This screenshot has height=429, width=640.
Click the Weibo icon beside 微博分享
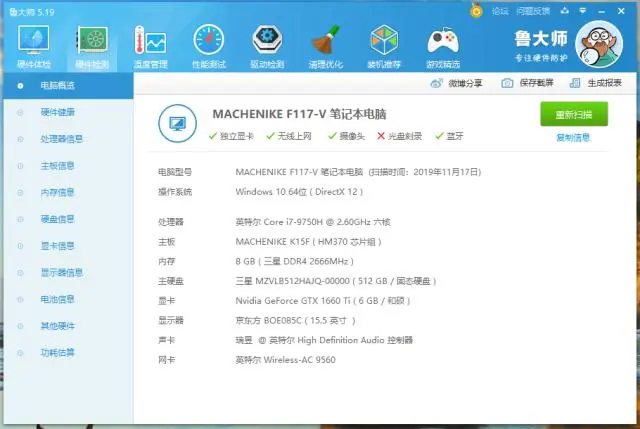tap(437, 83)
